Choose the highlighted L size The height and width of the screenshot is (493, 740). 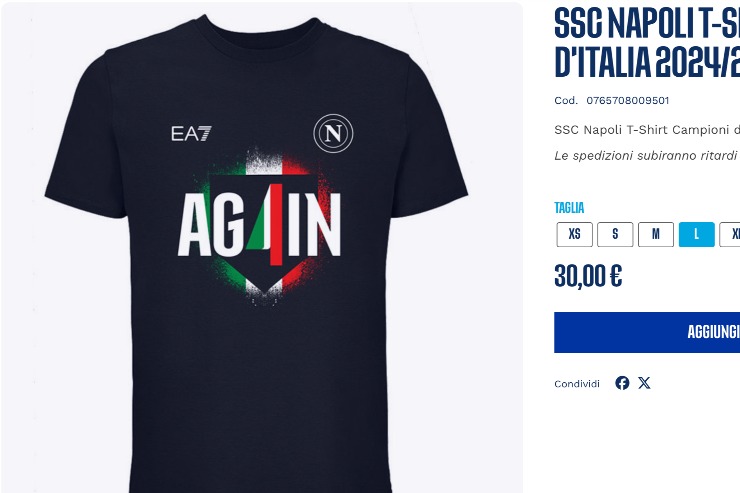pyautogui.click(x=697, y=234)
